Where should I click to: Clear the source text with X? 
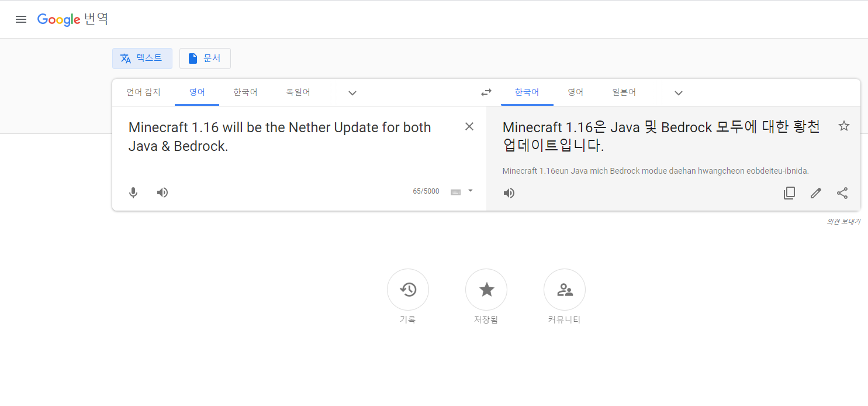tap(469, 127)
